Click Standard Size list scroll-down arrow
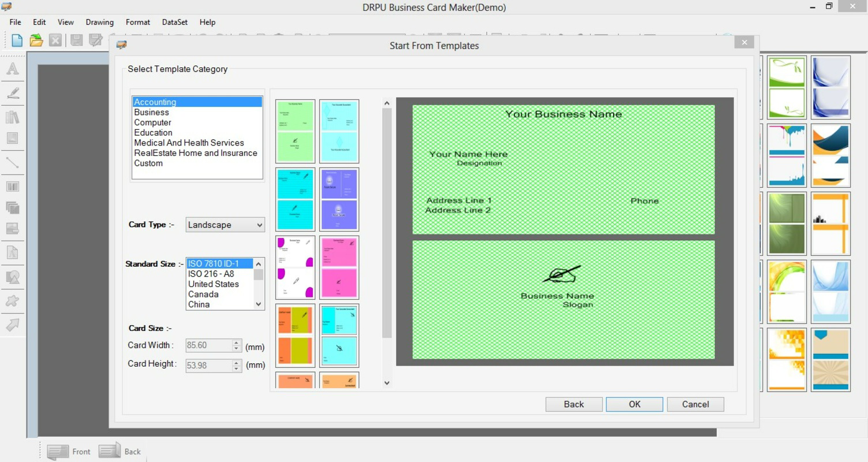 [259, 304]
